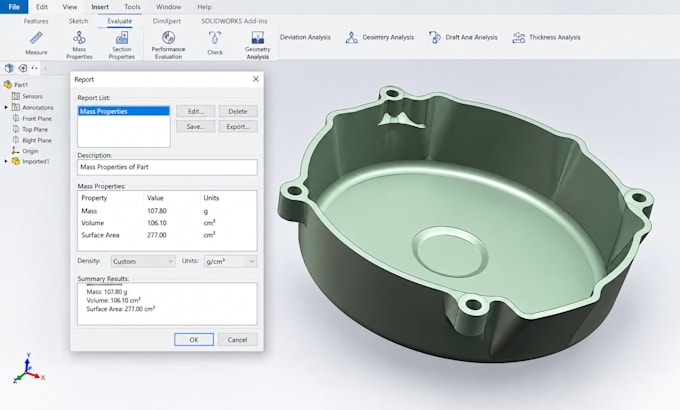Open the Thickness Analysis tool icon
This screenshot has width=680, height=410.
519,38
